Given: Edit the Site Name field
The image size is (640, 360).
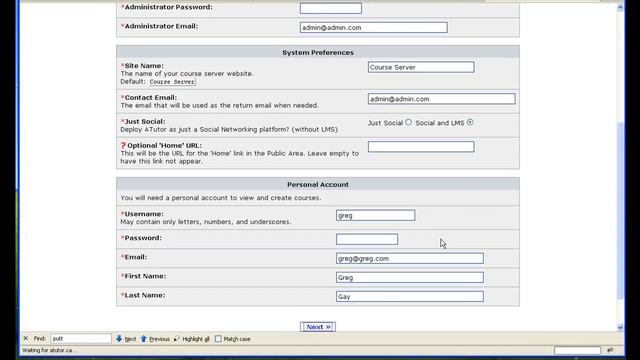Looking at the screenshot, I should 421,67.
